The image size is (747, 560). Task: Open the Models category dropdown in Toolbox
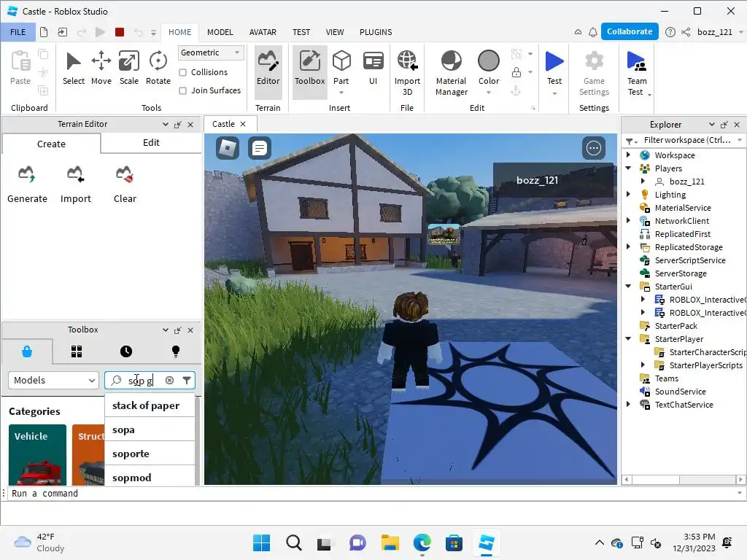(53, 380)
